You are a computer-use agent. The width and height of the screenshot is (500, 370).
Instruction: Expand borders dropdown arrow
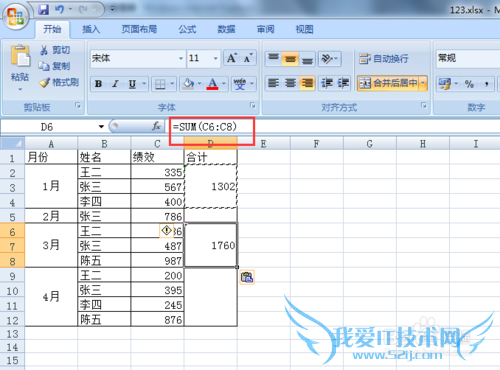[x=172, y=84]
